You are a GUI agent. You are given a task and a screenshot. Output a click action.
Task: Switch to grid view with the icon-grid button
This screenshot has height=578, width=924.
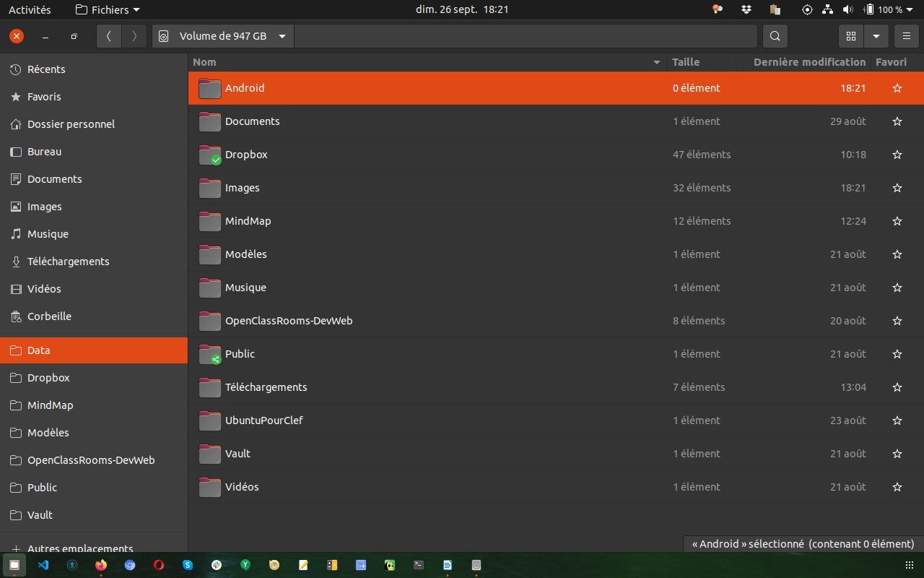(x=851, y=36)
